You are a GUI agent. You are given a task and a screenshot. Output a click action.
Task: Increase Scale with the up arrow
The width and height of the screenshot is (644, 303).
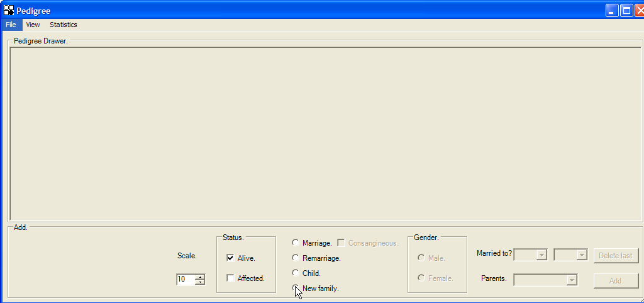200,277
